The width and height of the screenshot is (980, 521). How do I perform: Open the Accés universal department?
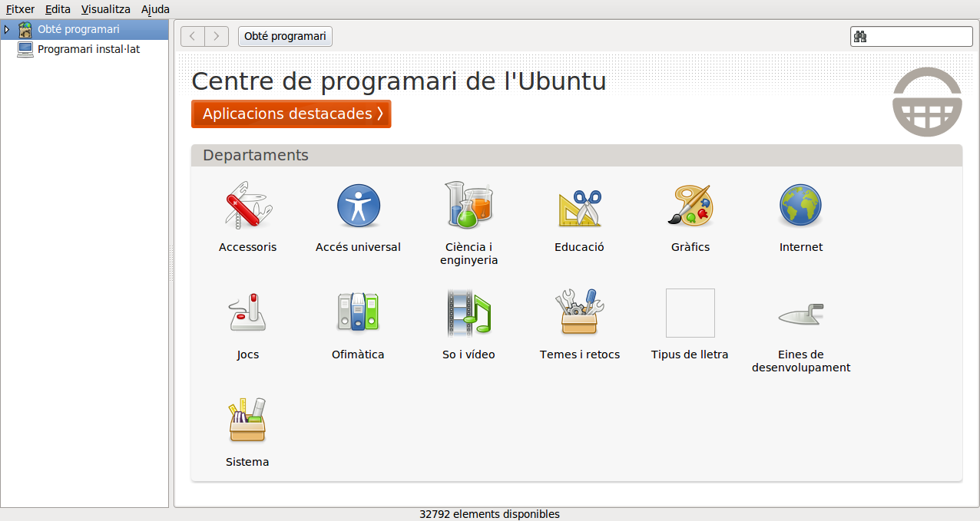358,206
